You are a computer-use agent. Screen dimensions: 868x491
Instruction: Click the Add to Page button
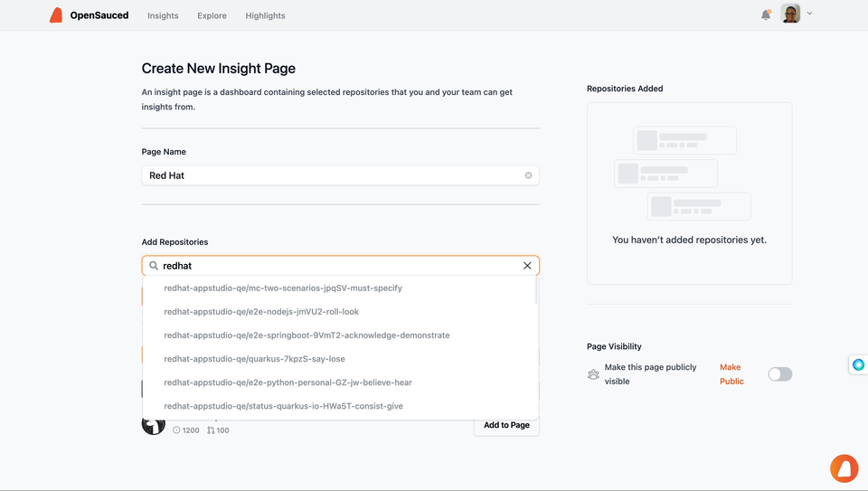click(506, 425)
